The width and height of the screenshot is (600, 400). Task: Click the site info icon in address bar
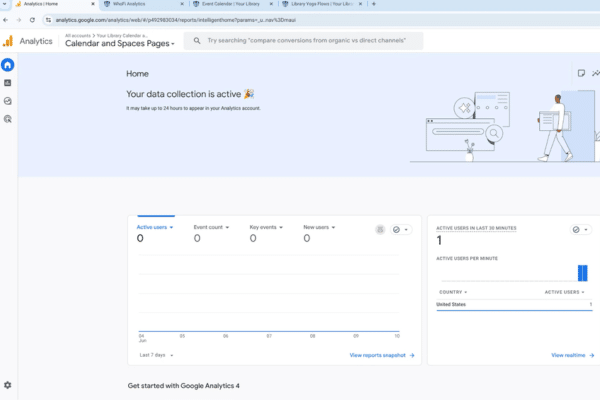coord(48,20)
